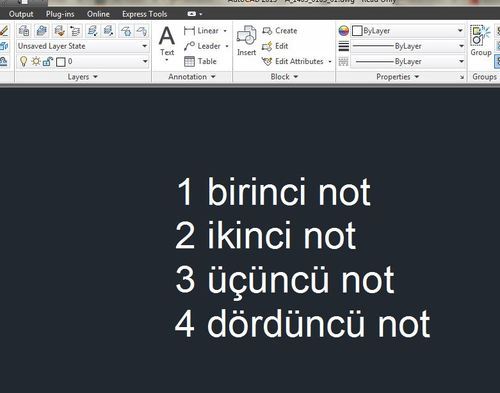The height and width of the screenshot is (393, 500).
Task: Open the Edit Attributes dropdown arrow
Action: 330,62
